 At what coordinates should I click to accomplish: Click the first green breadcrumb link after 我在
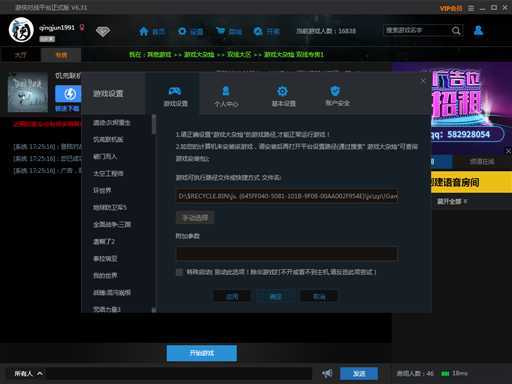tap(159, 54)
